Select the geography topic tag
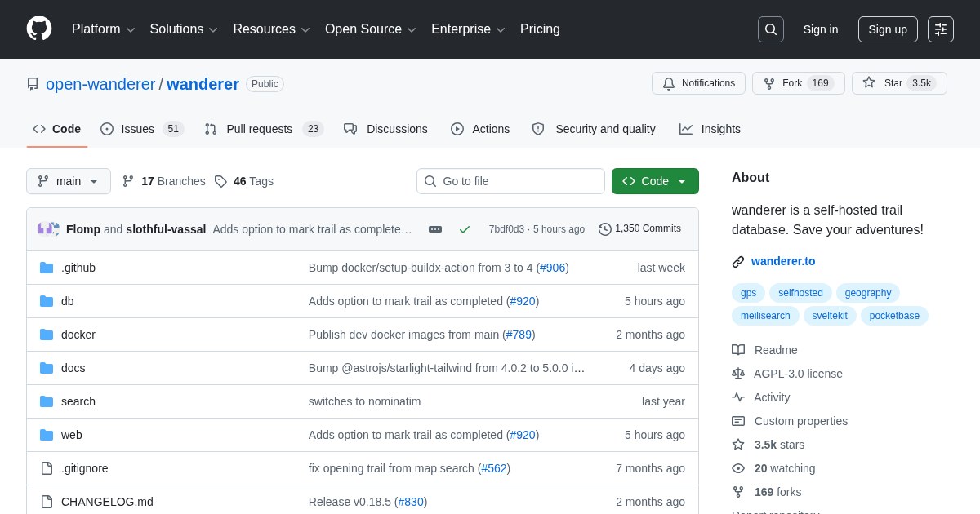The image size is (980, 514). click(868, 293)
